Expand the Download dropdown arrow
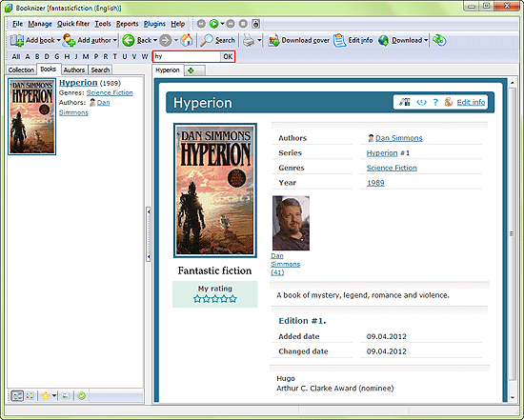Image resolution: width=524 pixels, height=420 pixels. [426, 40]
